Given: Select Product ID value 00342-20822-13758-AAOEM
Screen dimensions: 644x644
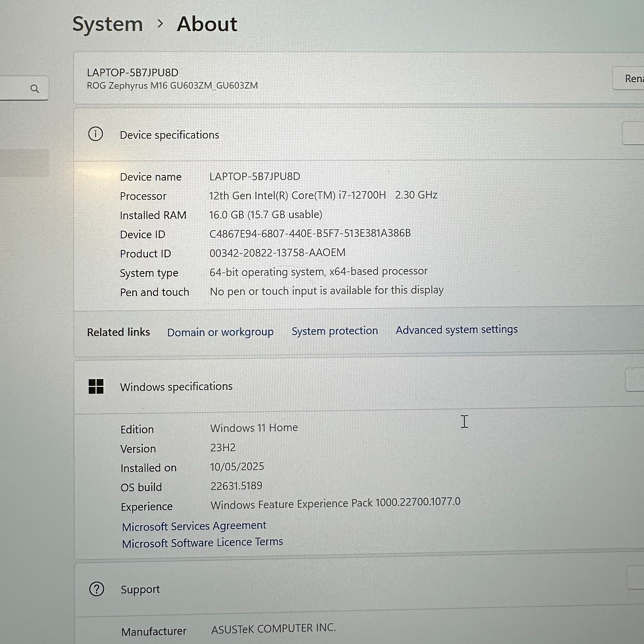Looking at the screenshot, I should coord(277,253).
